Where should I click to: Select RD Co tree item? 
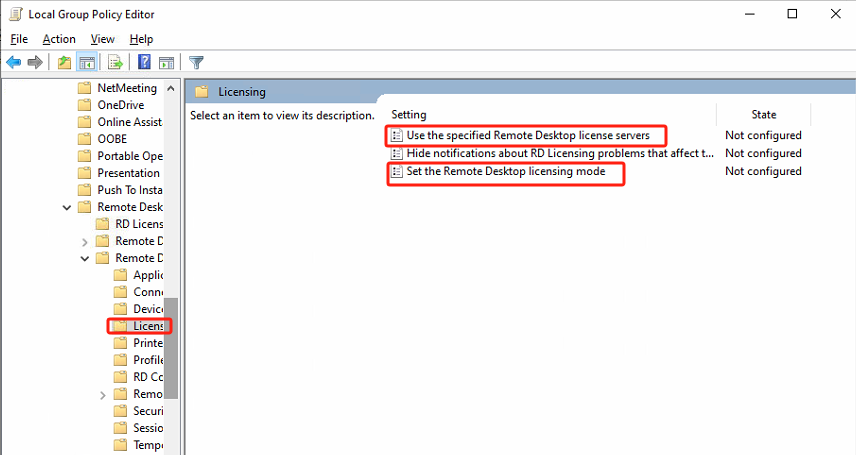[x=148, y=377]
